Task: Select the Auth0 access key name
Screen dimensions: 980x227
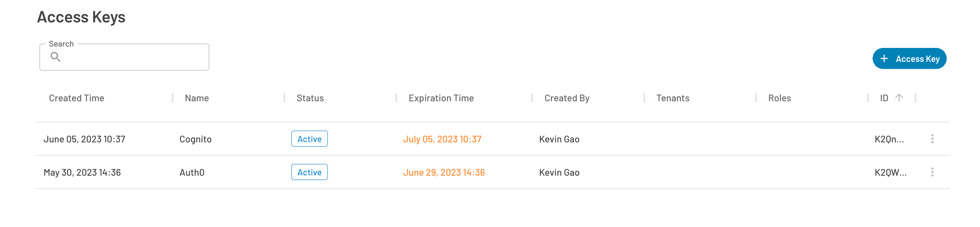Action: click(192, 173)
